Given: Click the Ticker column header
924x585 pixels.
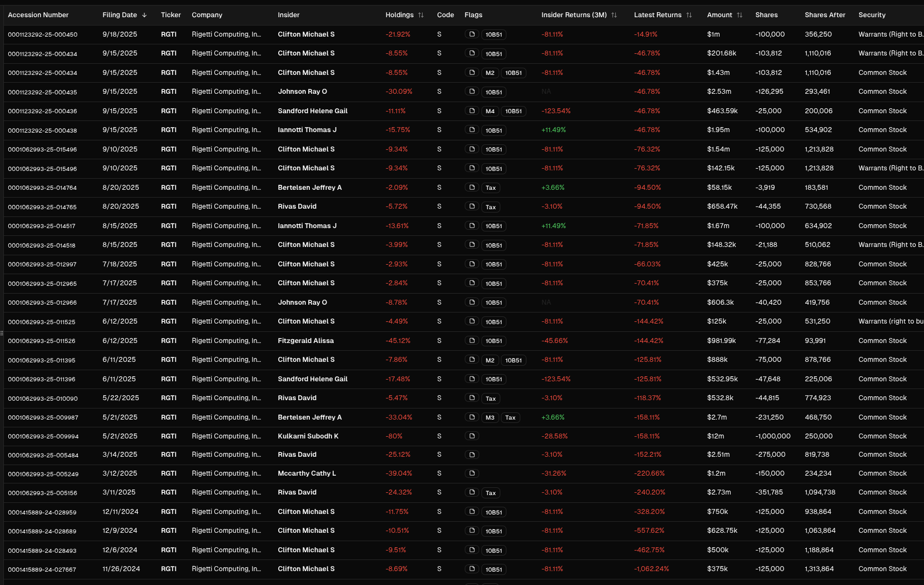Looking at the screenshot, I should [x=171, y=15].
